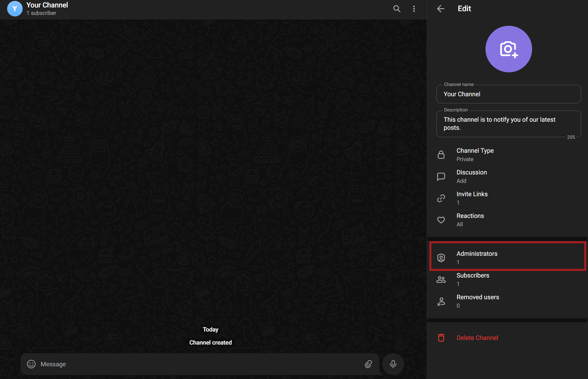The width and height of the screenshot is (588, 379).
Task: Open the emoji picker in message bar
Action: 31,364
